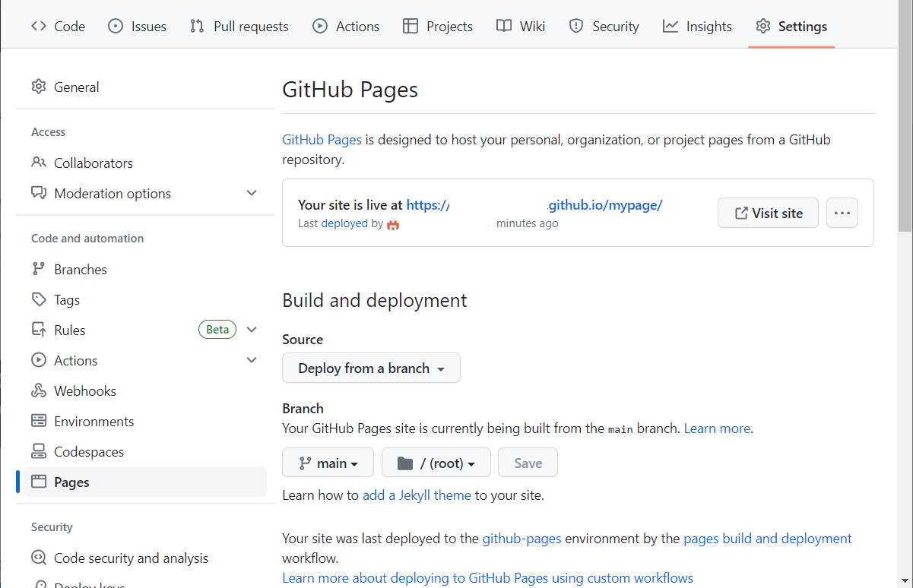Expand the sidebar Actions chevron
Viewport: 913px width, 588px height.
[252, 360]
